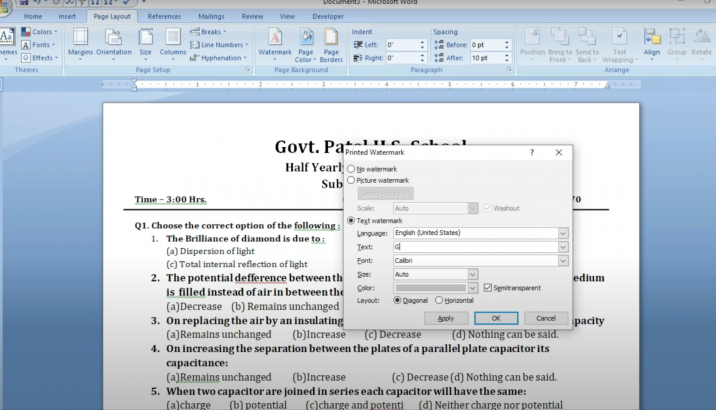Expand the Size dropdown set to Auto
Screen dimensions: 716x410
coord(473,274)
